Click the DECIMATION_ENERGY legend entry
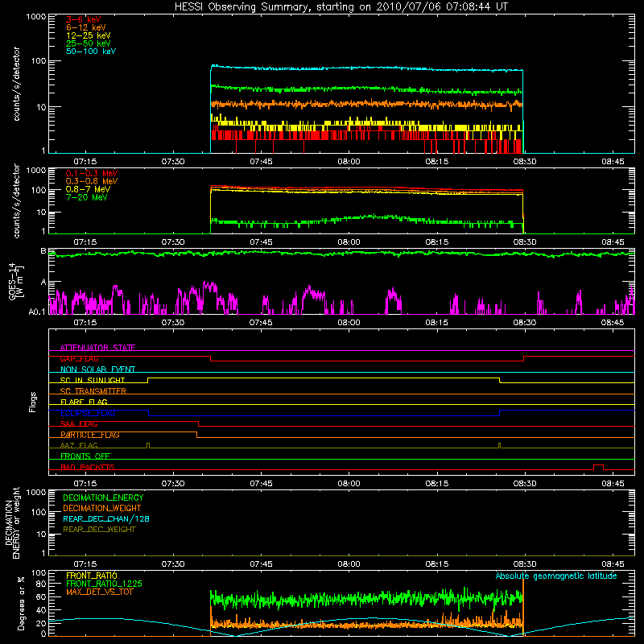644x644 pixels. [x=103, y=497]
